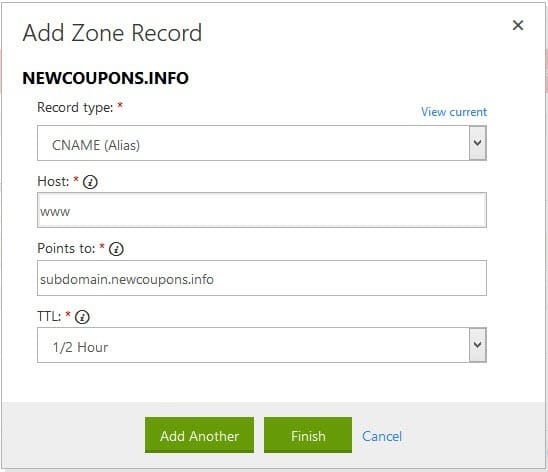Show the Host field info icon
This screenshot has width=548, height=472.
[90, 182]
